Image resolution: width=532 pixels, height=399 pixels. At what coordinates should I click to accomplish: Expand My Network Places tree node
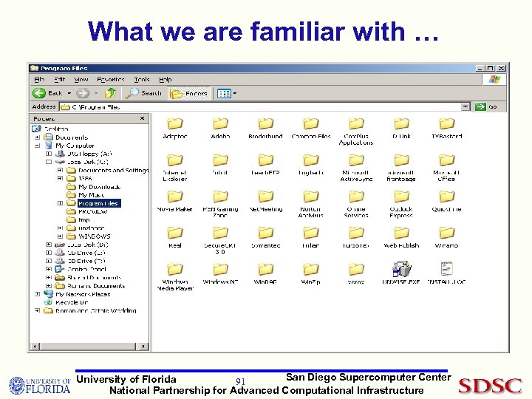38,294
